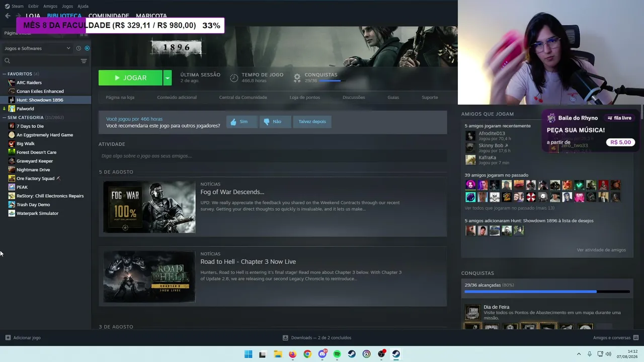Click the Graveyard Keeper game icon
This screenshot has height=362, width=644.
12,161
